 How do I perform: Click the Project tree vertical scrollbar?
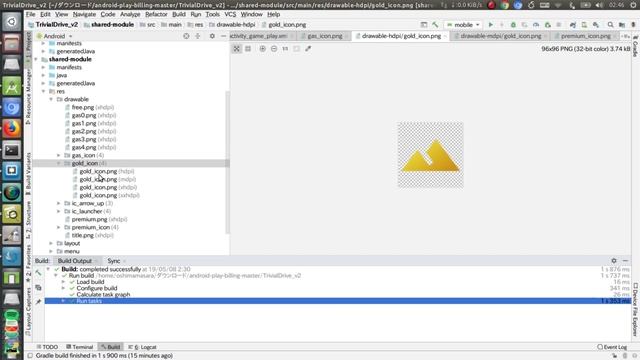pos(227,162)
